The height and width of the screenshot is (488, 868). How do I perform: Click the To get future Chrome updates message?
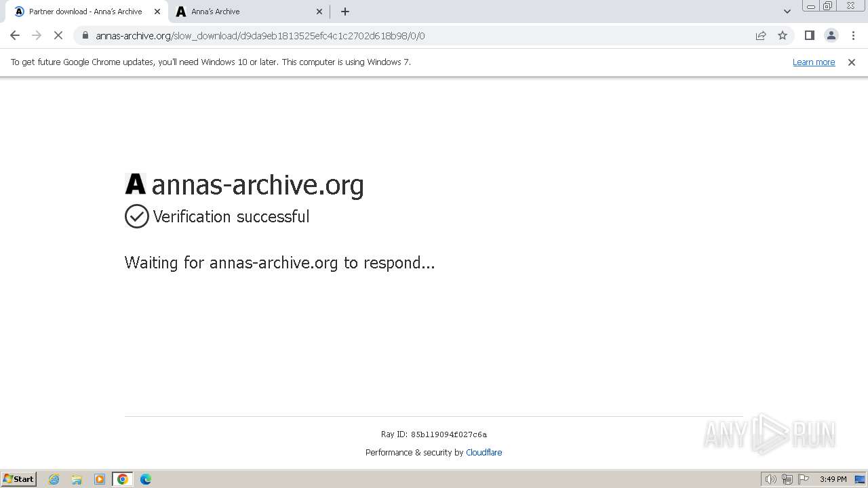tap(211, 62)
